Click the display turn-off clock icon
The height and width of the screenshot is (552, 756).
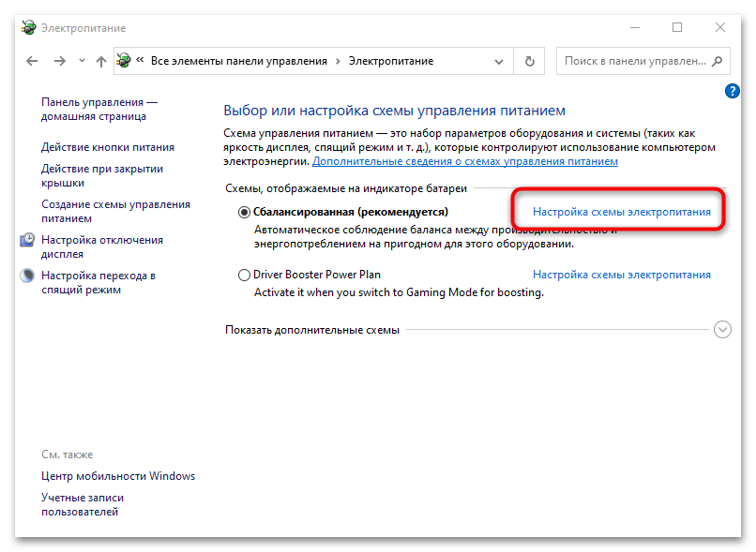click(x=26, y=241)
